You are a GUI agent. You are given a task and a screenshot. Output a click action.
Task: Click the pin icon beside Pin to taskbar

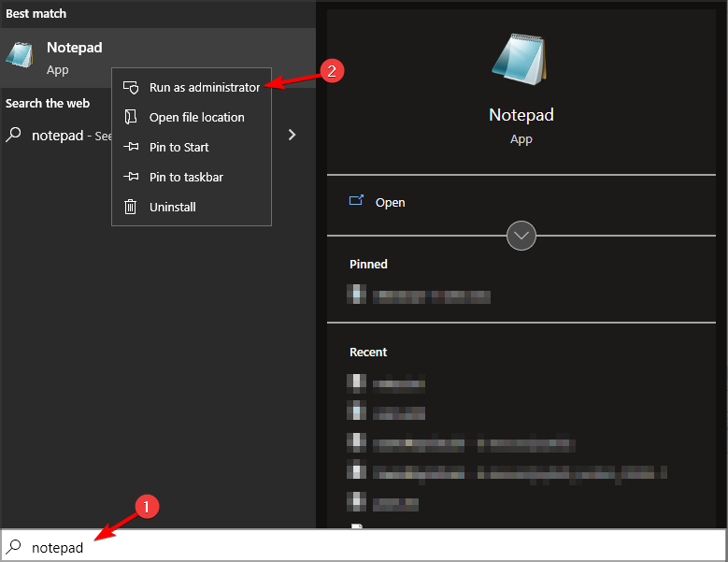(131, 177)
